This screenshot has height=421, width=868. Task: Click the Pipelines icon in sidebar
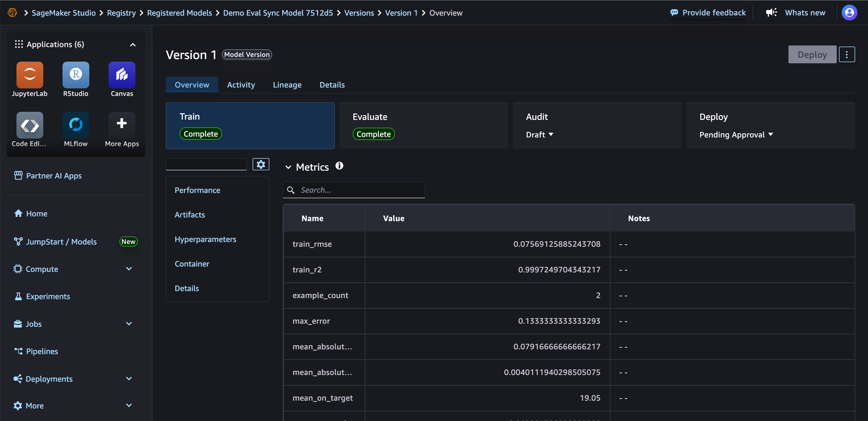pyautogui.click(x=18, y=351)
